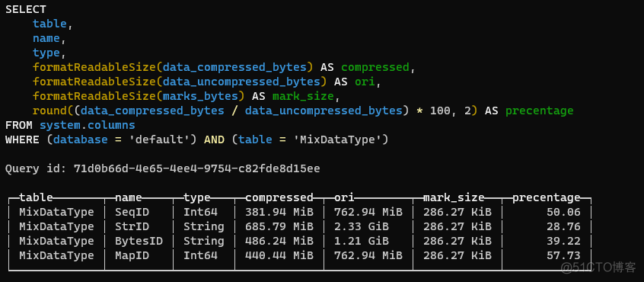
Task: Click formatReadableSize(data_uncompressed_bytes) in the query
Action: click(180, 82)
